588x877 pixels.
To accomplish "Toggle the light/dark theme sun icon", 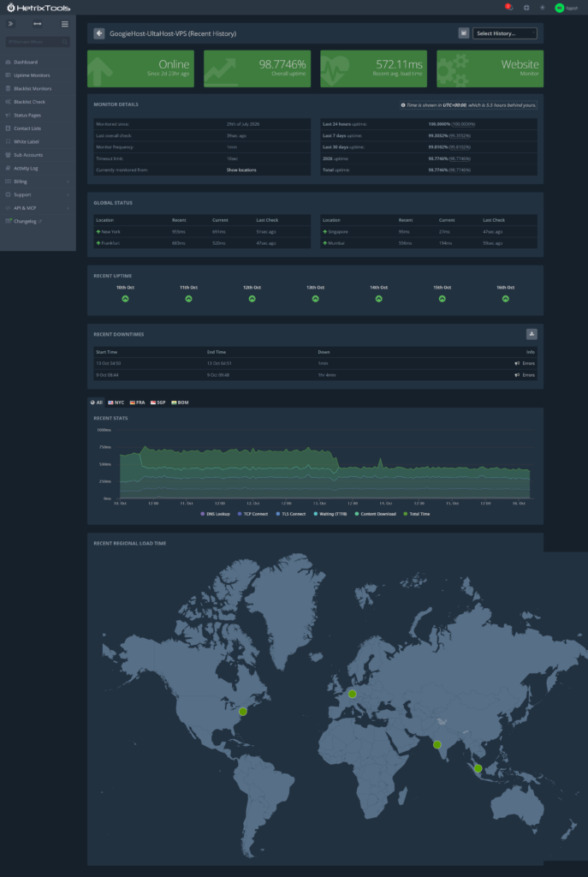I will (542, 8).
